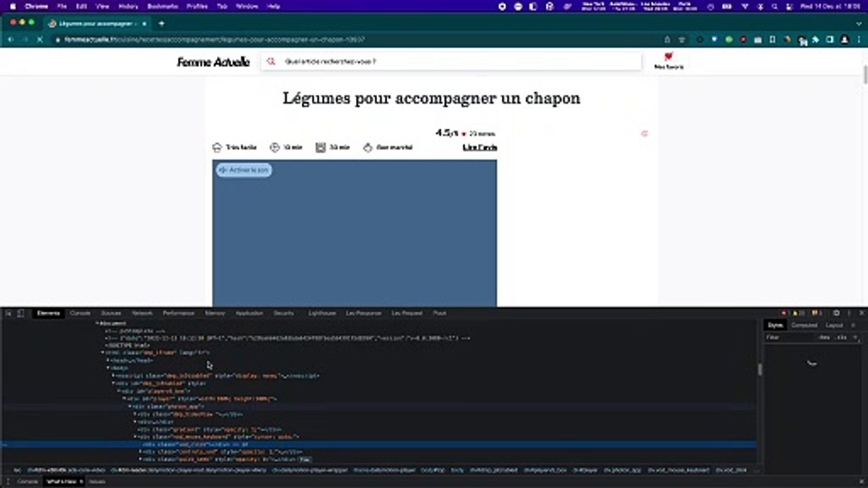The height and width of the screenshot is (488, 868).
Task: Open the Help menu
Action: pos(273,6)
